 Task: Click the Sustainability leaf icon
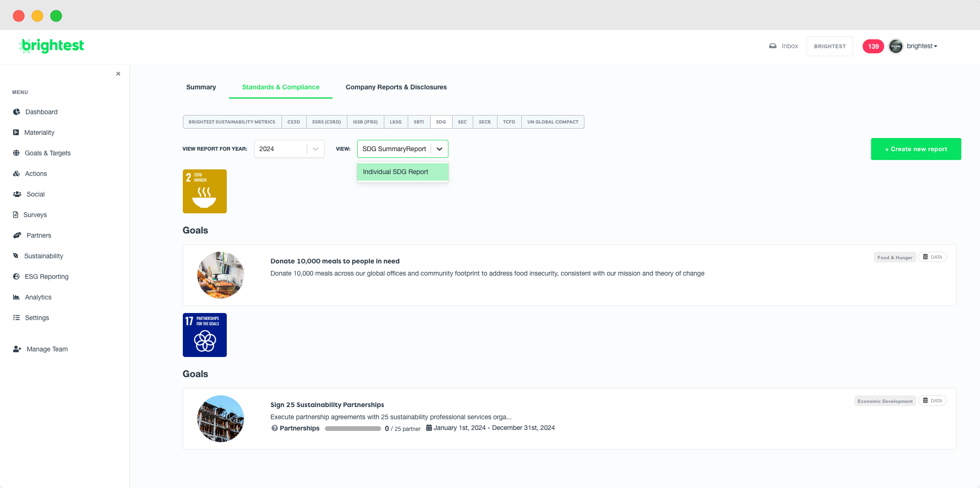click(x=16, y=256)
